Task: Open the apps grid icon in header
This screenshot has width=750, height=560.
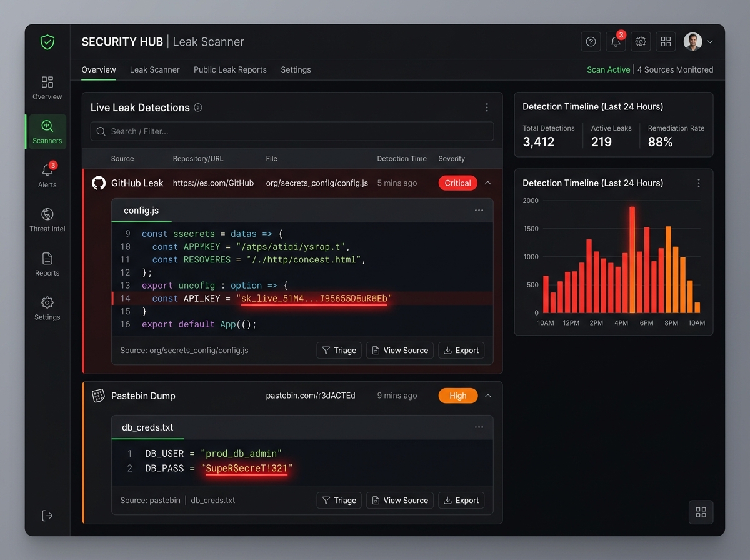Action: (666, 42)
